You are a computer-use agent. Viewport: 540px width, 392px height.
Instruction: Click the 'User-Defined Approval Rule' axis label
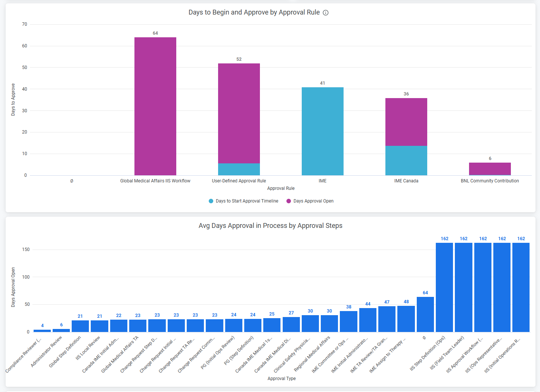[x=239, y=181]
